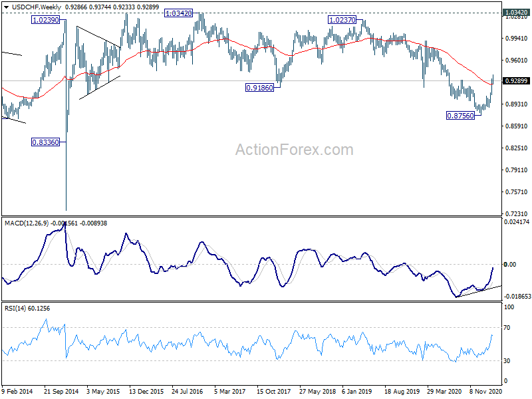
Task: Click the 18 Aug 2019 date label
Action: pos(402,392)
